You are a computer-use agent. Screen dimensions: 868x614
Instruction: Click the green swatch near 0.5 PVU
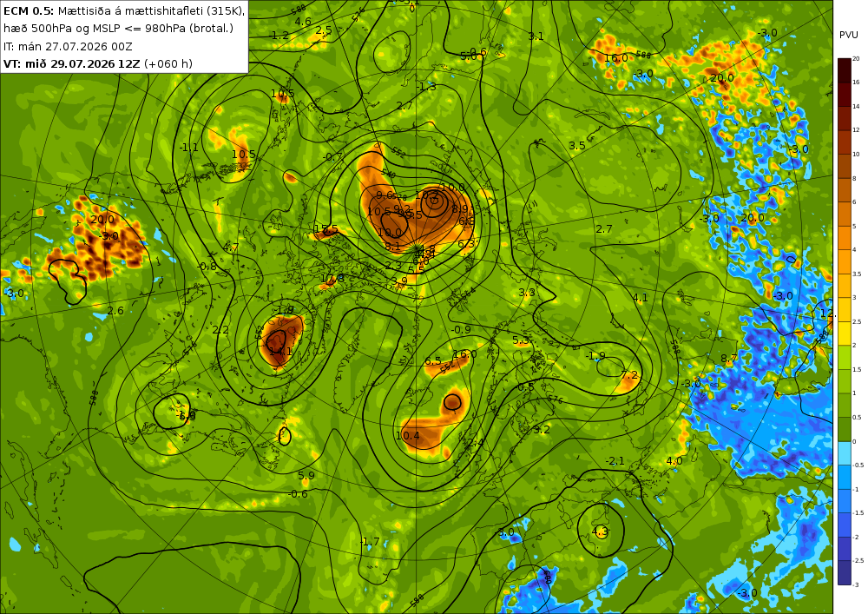click(845, 429)
